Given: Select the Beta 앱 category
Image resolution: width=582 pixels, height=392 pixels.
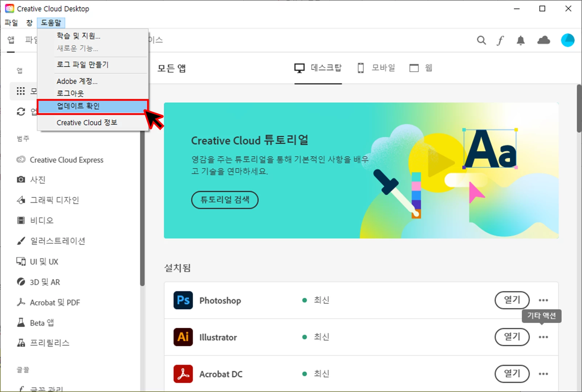Looking at the screenshot, I should click(x=35, y=323).
